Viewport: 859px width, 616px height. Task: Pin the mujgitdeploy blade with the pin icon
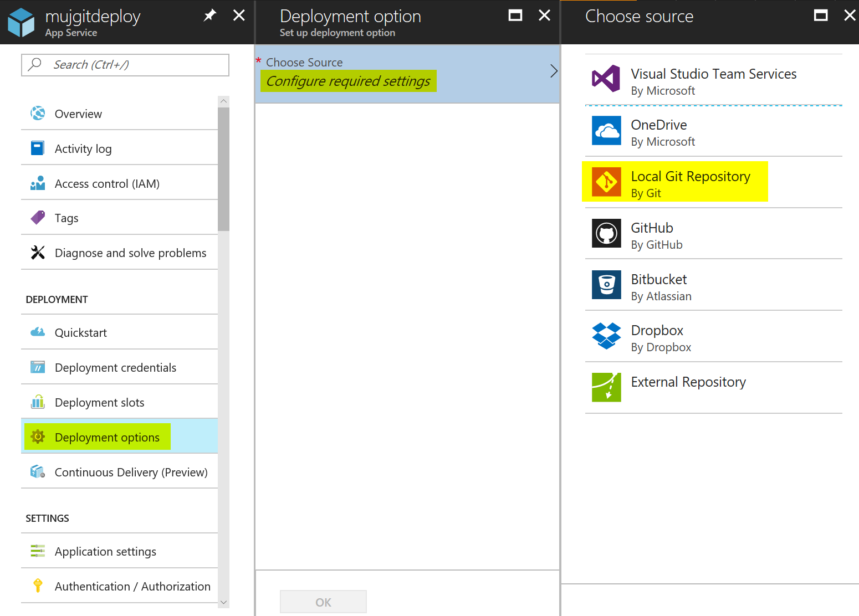point(210,16)
